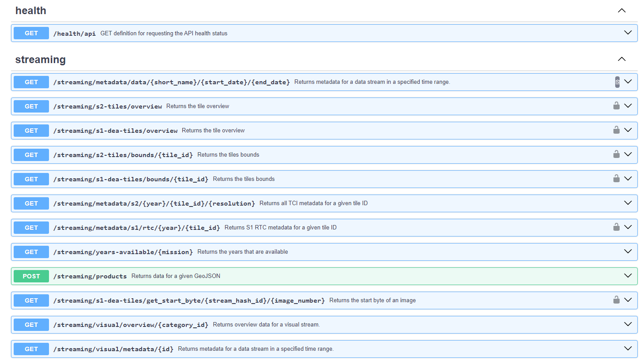This screenshot has height=364, width=643.
Task: Authorize via padlock on /streaming/s1-dea-tiles/bounds/{tile_id}
Action: [x=617, y=178]
